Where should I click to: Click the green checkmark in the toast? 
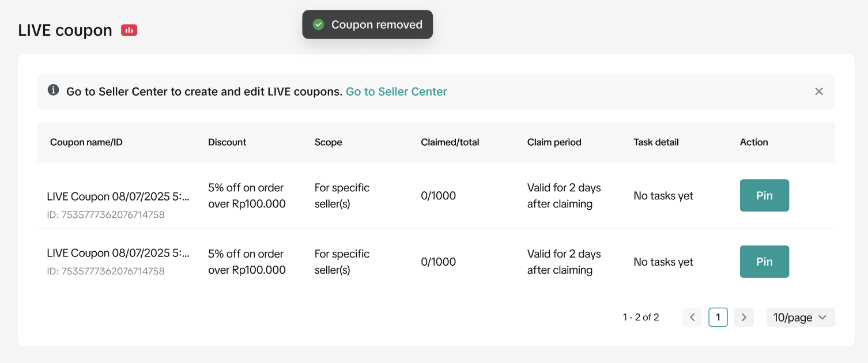[318, 25]
